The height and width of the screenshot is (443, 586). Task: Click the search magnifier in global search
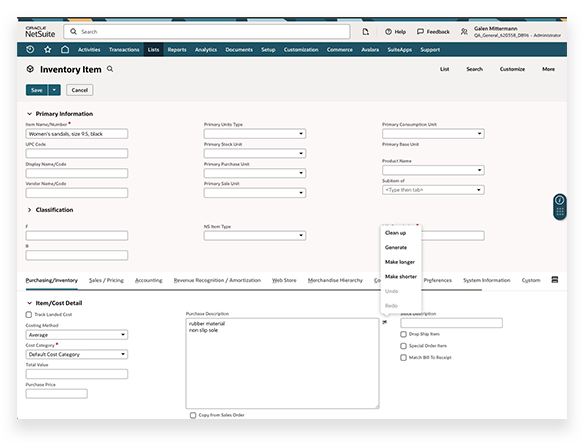click(x=74, y=32)
